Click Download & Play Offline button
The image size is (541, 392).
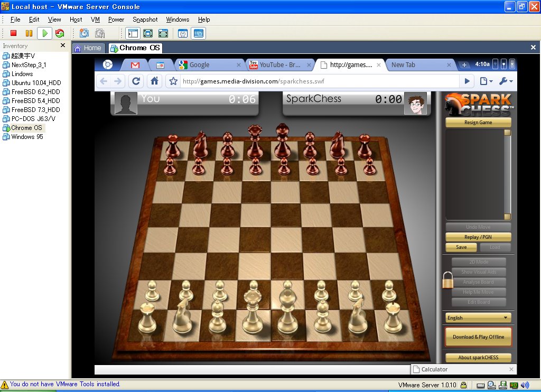478,337
